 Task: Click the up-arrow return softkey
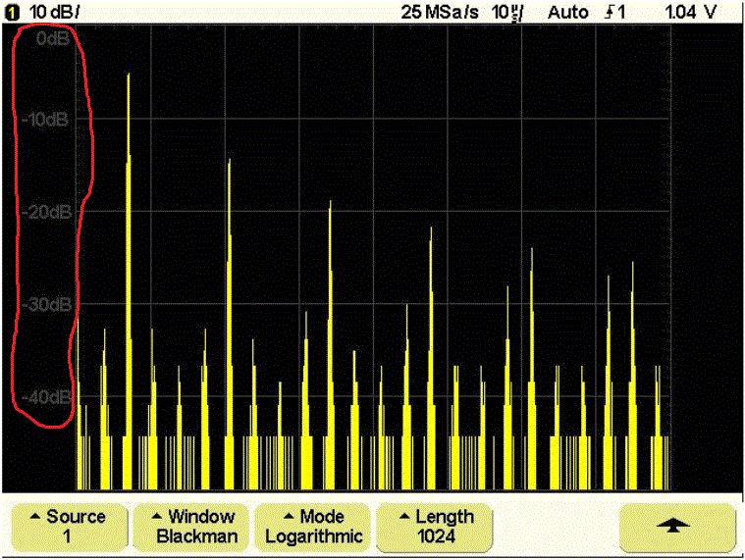pos(677,528)
